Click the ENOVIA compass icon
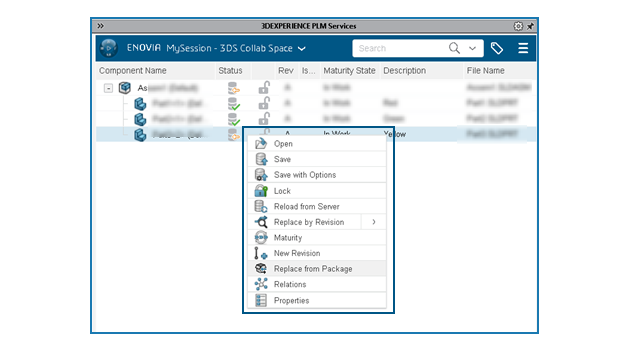This screenshot has width=640, height=360. click(x=109, y=48)
